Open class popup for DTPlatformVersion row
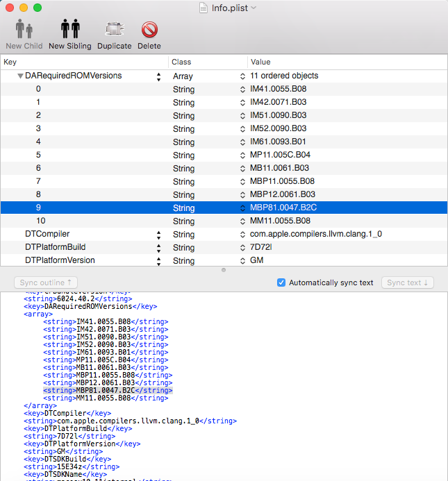Image resolution: width=448 pixels, height=481 pixels. click(242, 261)
